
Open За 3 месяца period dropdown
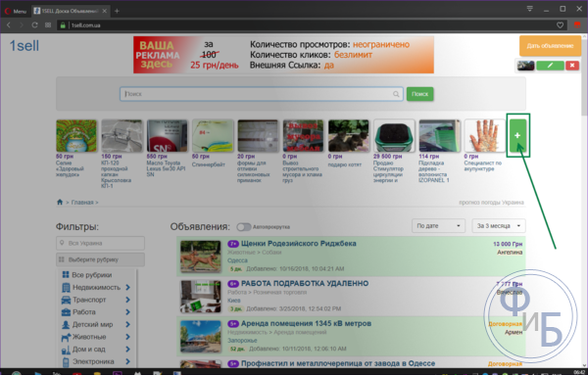point(499,226)
